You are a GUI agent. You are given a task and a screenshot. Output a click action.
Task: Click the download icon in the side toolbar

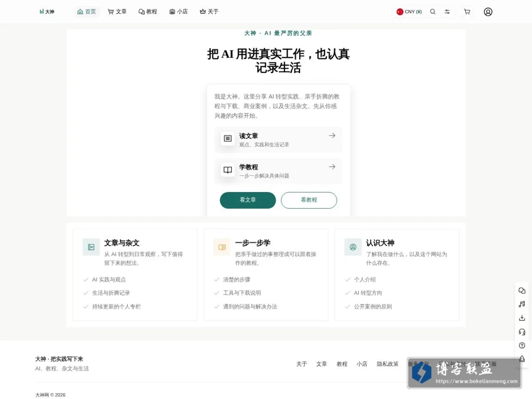(522, 318)
